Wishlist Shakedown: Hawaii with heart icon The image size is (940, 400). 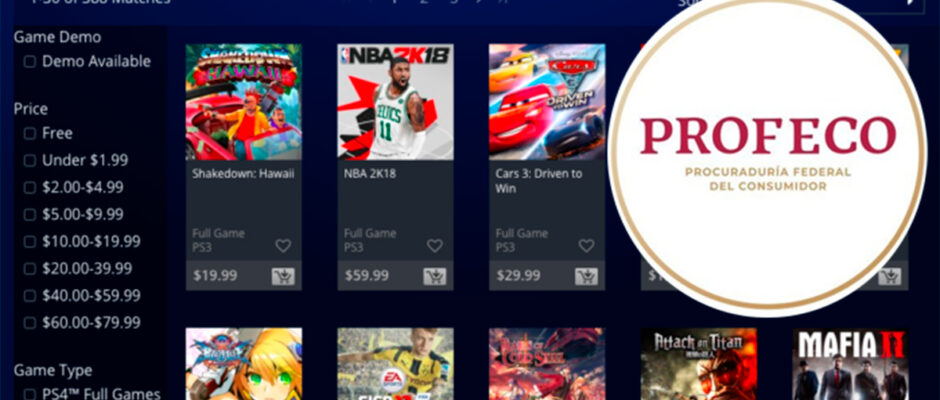(x=283, y=245)
